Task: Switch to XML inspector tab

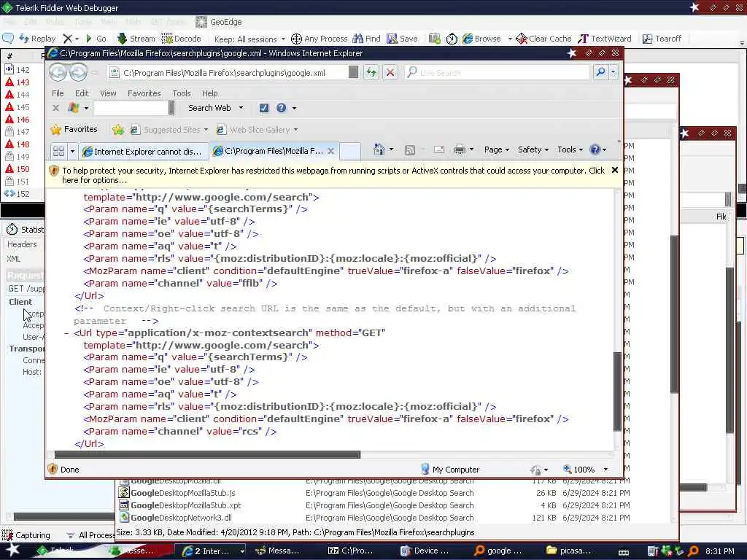Action: tap(13, 259)
